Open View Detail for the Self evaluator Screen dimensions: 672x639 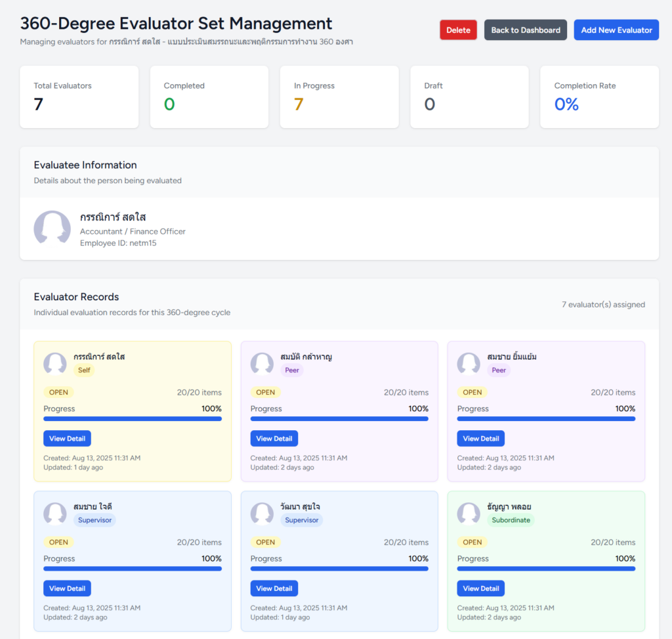(67, 439)
